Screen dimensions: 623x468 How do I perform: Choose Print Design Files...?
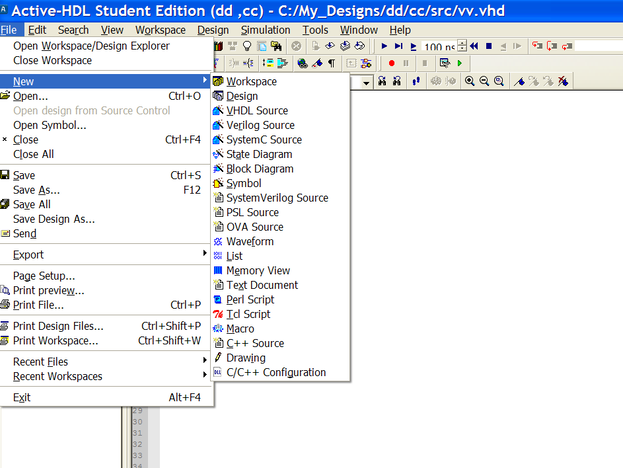click(x=105, y=326)
